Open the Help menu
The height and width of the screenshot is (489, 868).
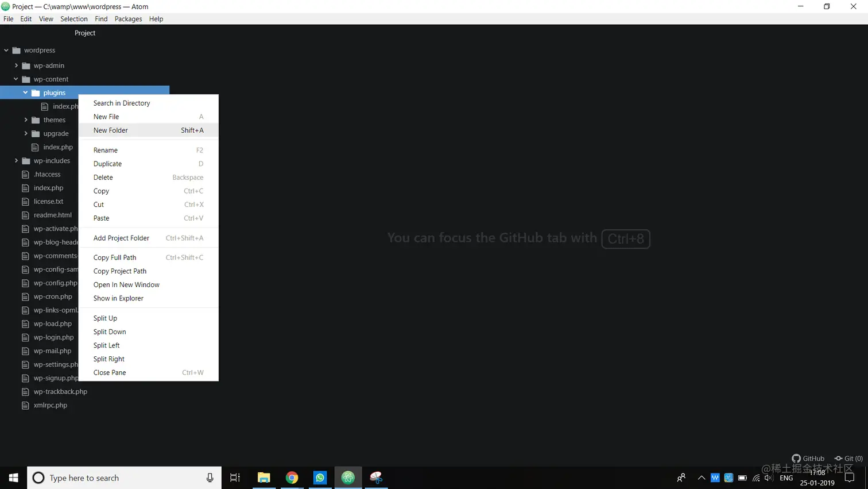tap(156, 19)
